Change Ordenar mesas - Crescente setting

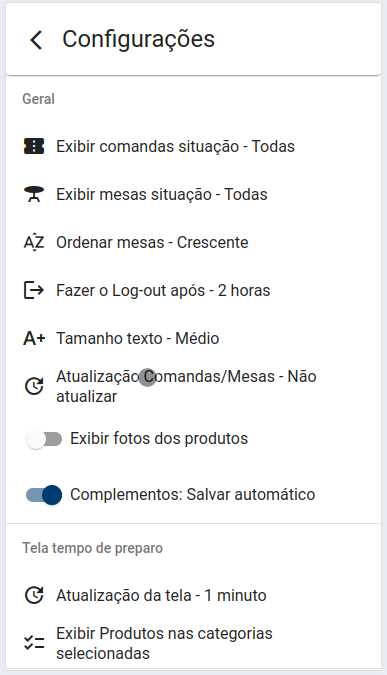point(193,242)
